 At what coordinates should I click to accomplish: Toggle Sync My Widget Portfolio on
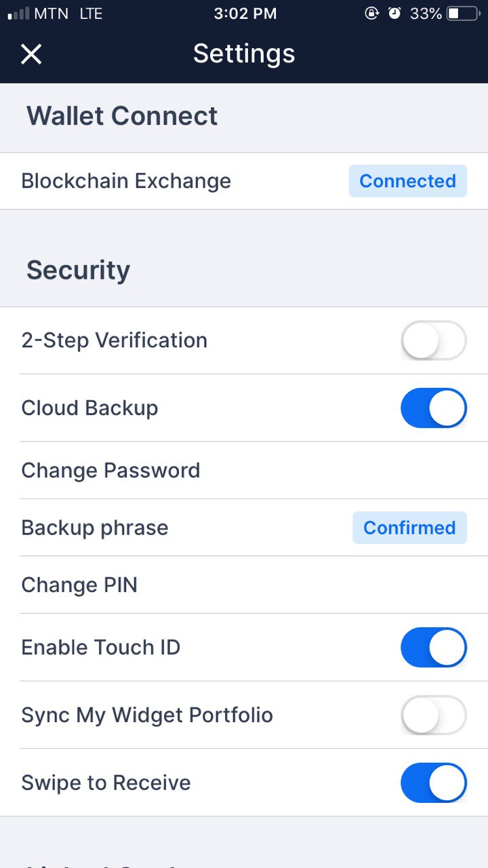point(433,715)
